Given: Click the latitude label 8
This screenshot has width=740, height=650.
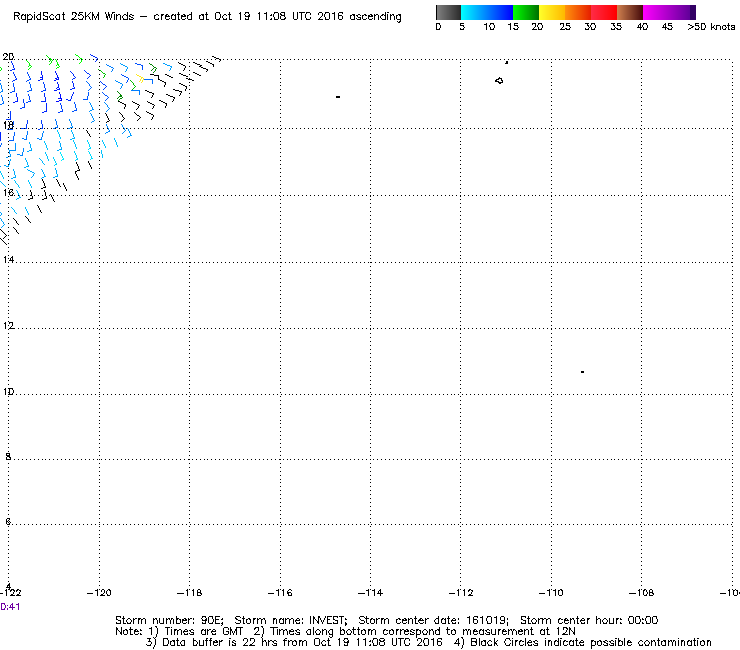Looking at the screenshot, I should click(8, 456).
